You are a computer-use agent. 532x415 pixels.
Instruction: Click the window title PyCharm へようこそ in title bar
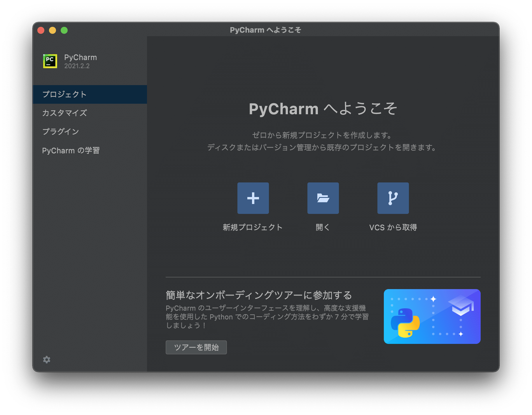pyautogui.click(x=265, y=30)
